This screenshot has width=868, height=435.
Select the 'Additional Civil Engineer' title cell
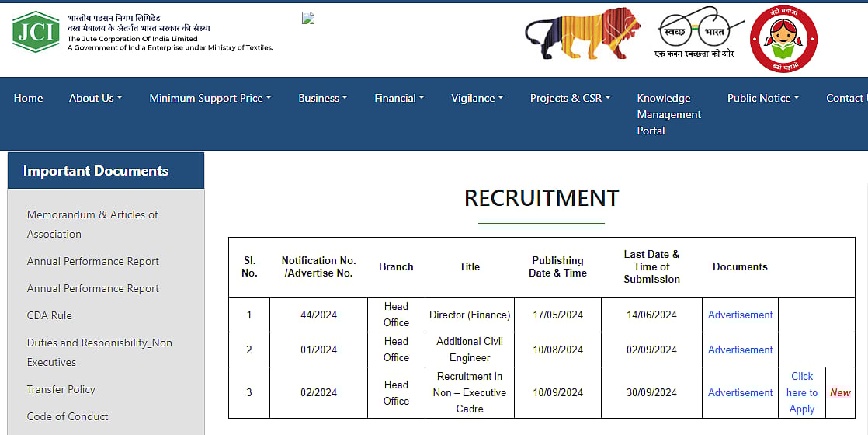[470, 350]
